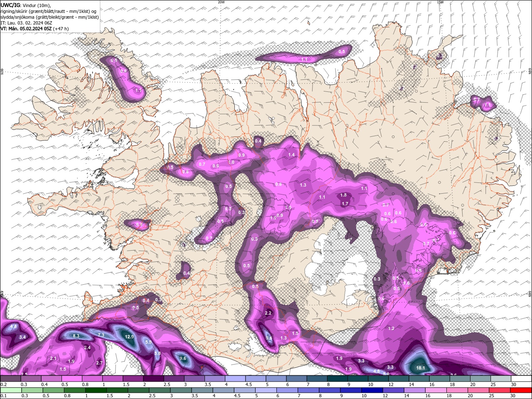
Task: Click the 9.6 value near south coast
Action: pos(183,358)
